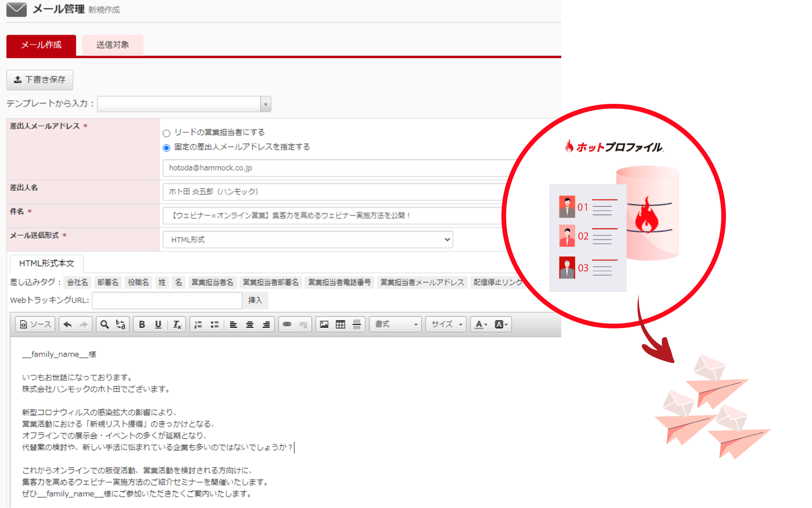Open the 書式 format dropdown
The height and width of the screenshot is (508, 812).
pyautogui.click(x=396, y=324)
